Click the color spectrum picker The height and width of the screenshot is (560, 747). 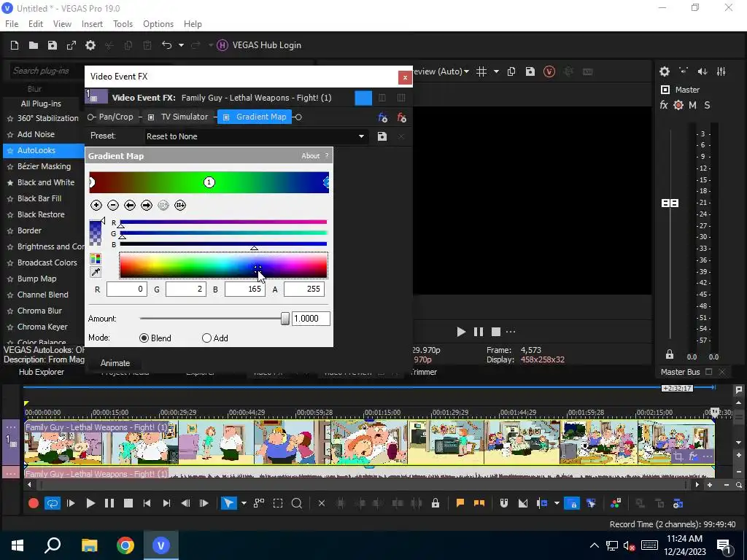point(223,265)
